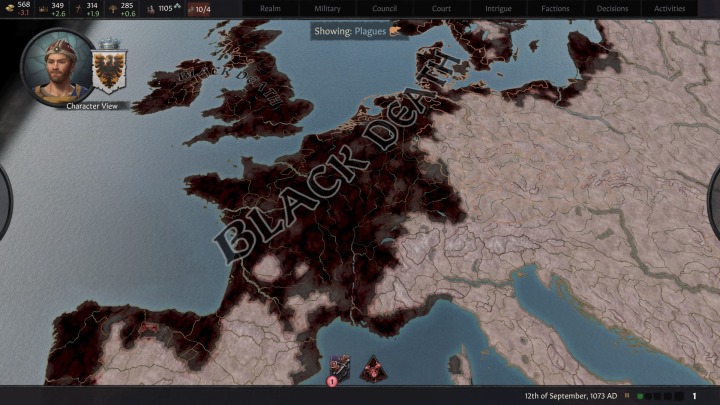Click the plague event marker near the coast
This screenshot has width=720, height=405.
click(x=374, y=368)
